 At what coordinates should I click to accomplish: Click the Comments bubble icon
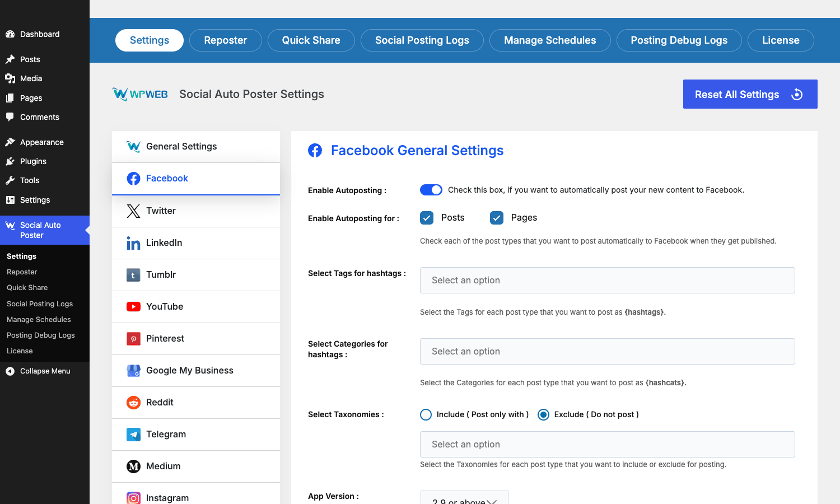point(10,117)
